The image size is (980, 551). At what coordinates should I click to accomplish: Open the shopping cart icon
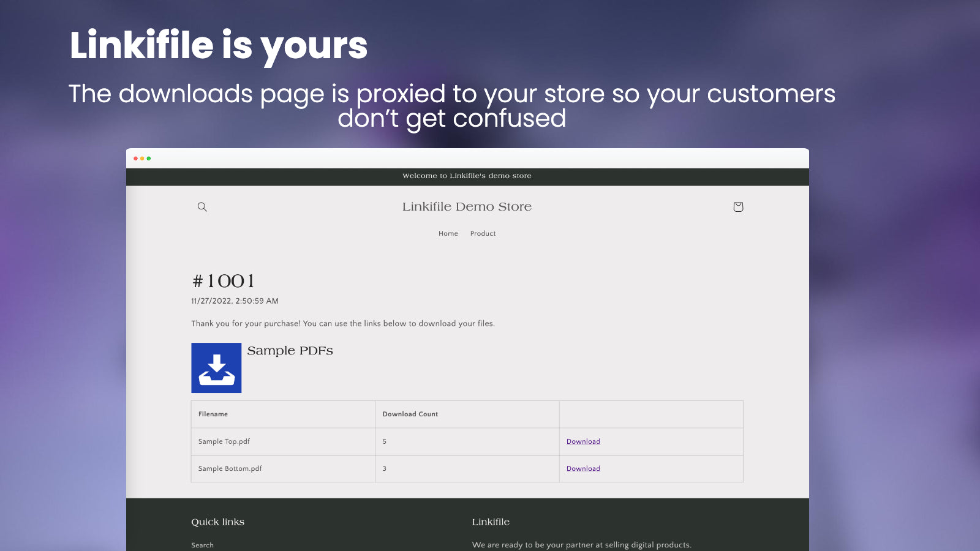[738, 207]
